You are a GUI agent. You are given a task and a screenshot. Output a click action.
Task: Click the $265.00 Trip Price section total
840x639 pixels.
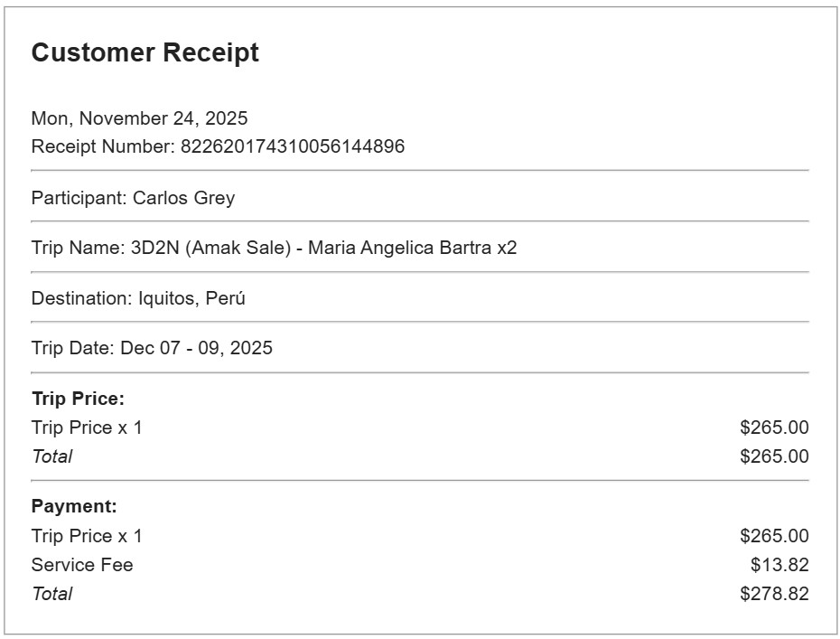pyautogui.click(x=774, y=456)
